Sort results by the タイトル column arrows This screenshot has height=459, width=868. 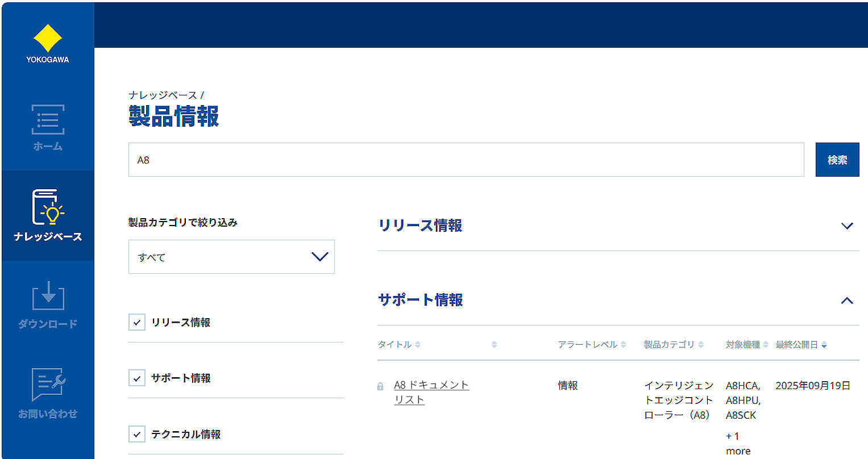click(x=418, y=344)
